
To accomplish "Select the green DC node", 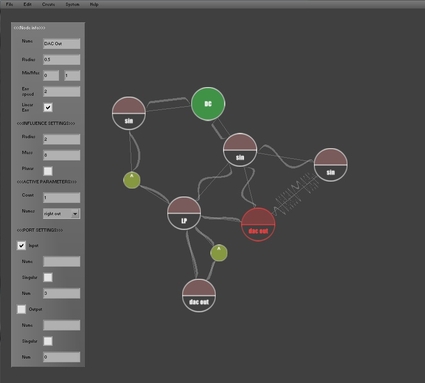I will 208,104.
